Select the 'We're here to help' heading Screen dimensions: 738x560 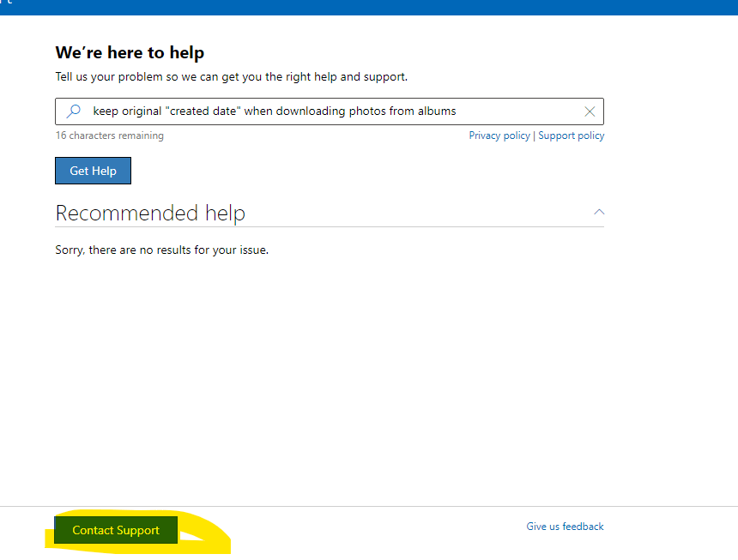coord(130,52)
